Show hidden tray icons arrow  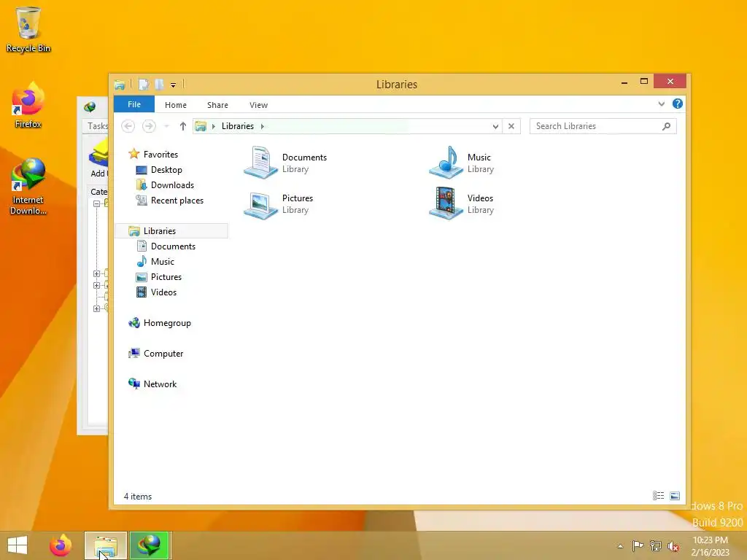click(x=620, y=546)
